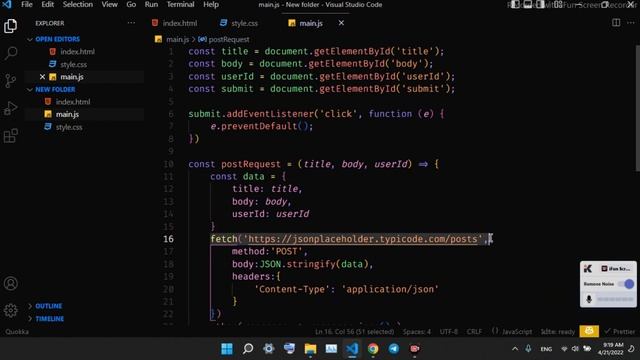
Task: Open the editor More Actions ellipsis
Action: 631,23
